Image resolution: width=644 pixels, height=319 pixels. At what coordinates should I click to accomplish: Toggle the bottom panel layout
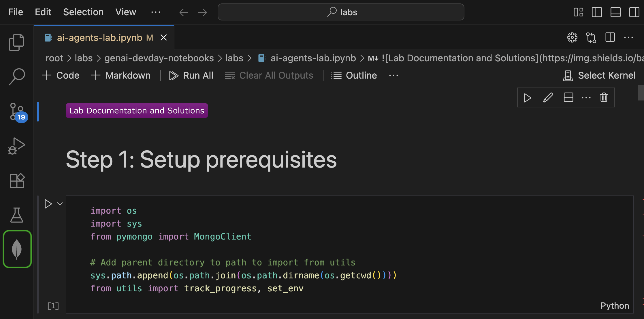click(x=615, y=12)
